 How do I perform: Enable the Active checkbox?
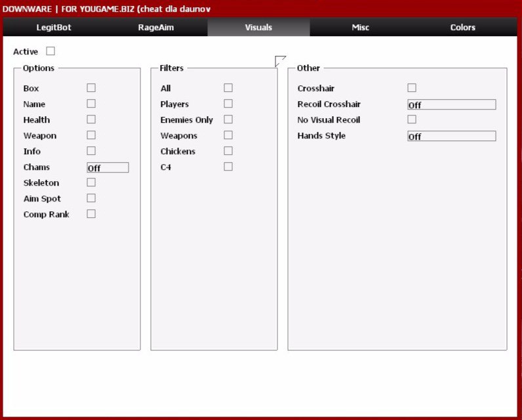[x=50, y=51]
